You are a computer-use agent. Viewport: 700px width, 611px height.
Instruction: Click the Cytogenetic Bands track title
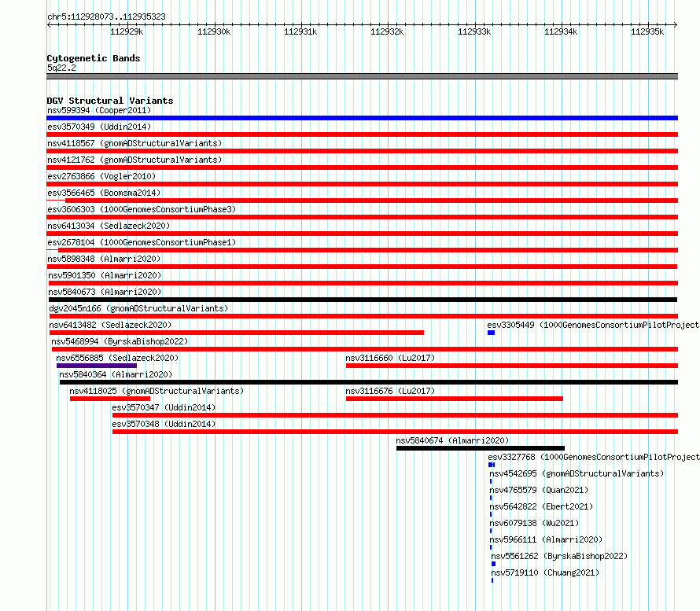click(x=94, y=58)
